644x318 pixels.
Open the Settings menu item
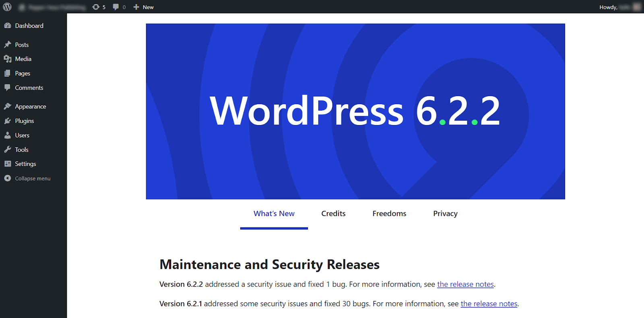click(x=25, y=164)
